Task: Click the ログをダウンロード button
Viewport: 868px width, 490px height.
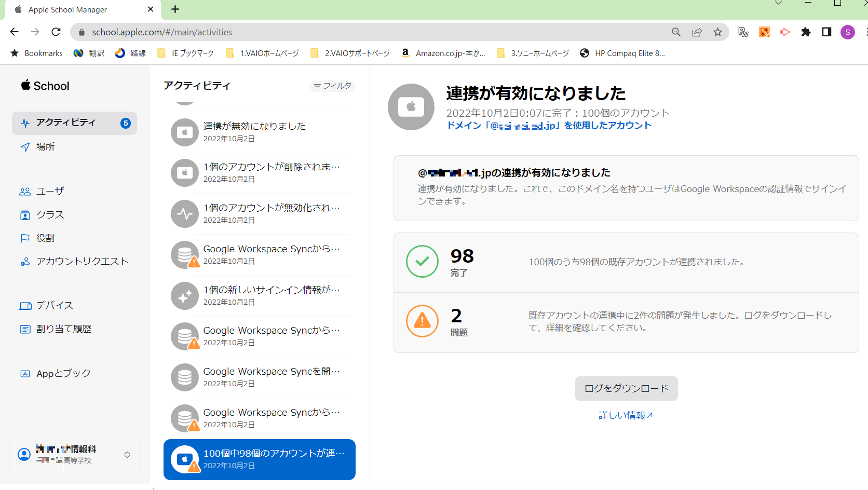Action: (x=626, y=388)
